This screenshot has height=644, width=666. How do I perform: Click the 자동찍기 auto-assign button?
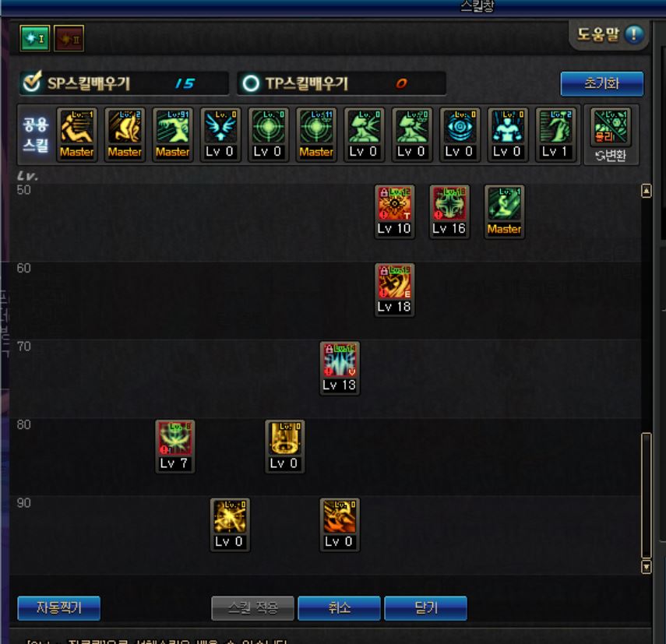coord(59,608)
